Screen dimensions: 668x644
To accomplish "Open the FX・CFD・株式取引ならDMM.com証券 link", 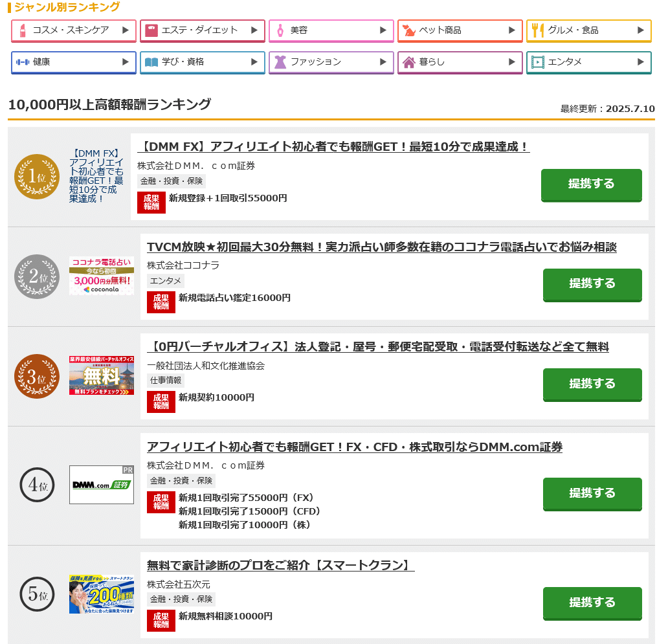I will [355, 447].
